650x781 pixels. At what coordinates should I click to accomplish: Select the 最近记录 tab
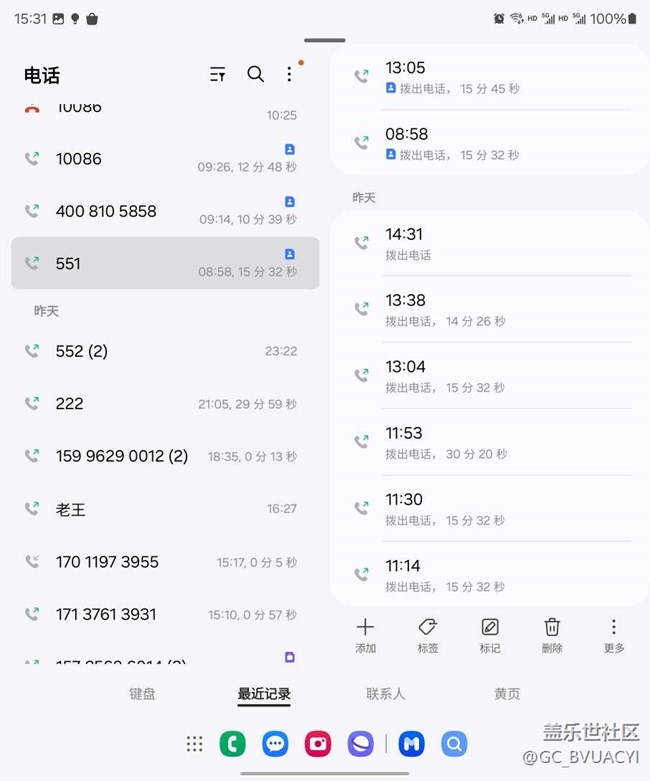264,694
